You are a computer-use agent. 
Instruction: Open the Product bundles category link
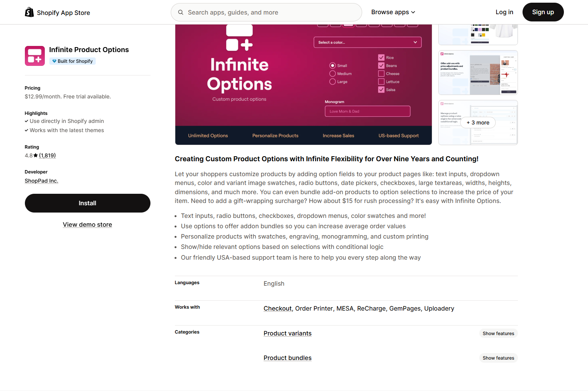pyautogui.click(x=287, y=358)
